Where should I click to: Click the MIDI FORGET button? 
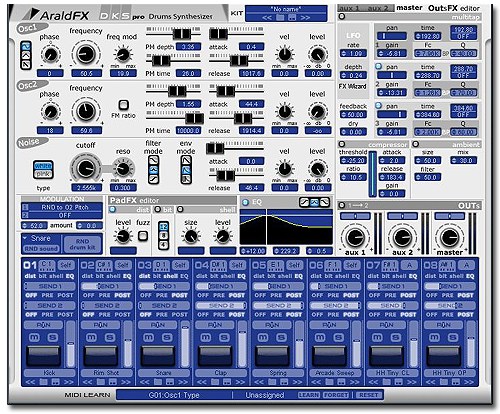pos(336,395)
